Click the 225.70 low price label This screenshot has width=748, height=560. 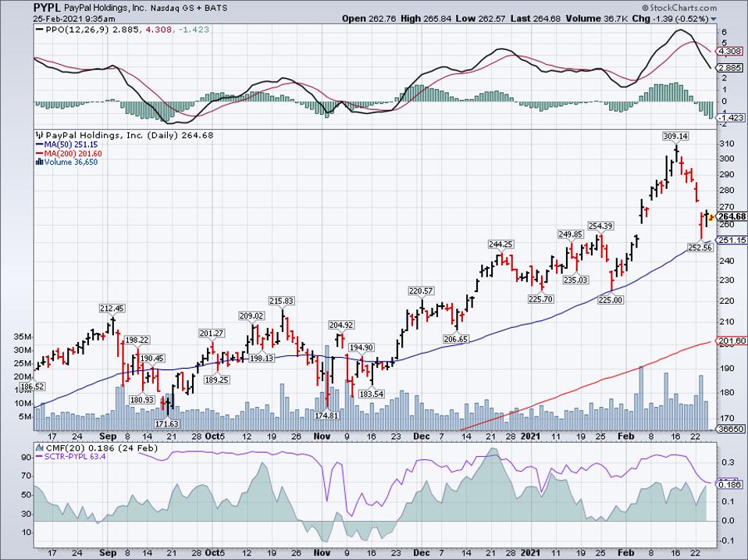pyautogui.click(x=540, y=299)
